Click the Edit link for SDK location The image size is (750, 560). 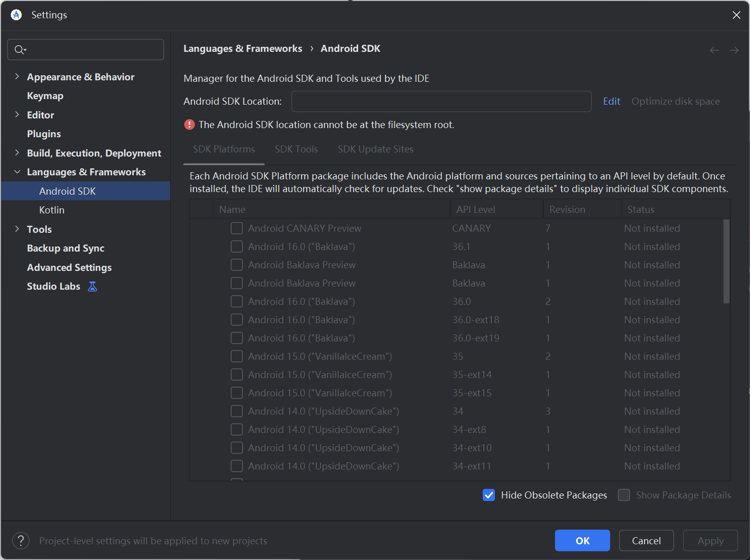611,102
